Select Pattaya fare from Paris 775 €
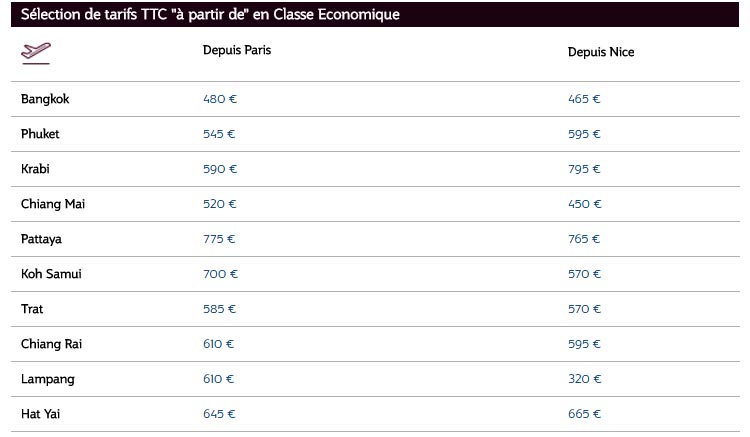The width and height of the screenshot is (750, 437). pos(219,239)
